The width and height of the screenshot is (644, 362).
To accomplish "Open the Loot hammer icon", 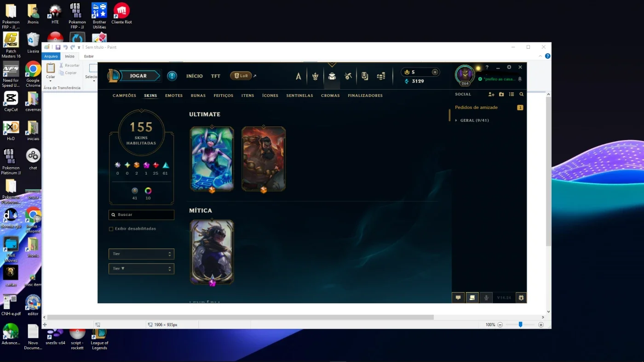I will tap(348, 76).
